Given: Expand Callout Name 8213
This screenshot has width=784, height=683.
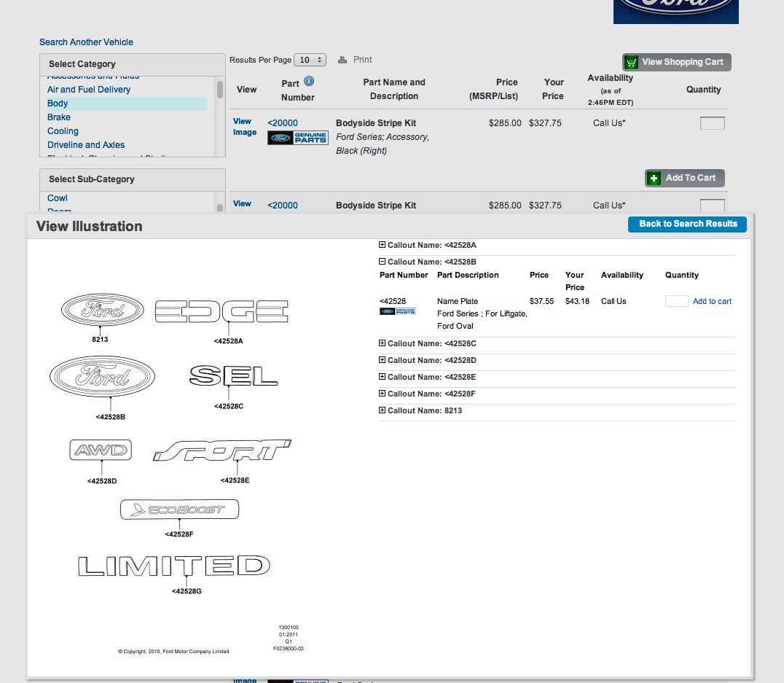Looking at the screenshot, I should (383, 410).
